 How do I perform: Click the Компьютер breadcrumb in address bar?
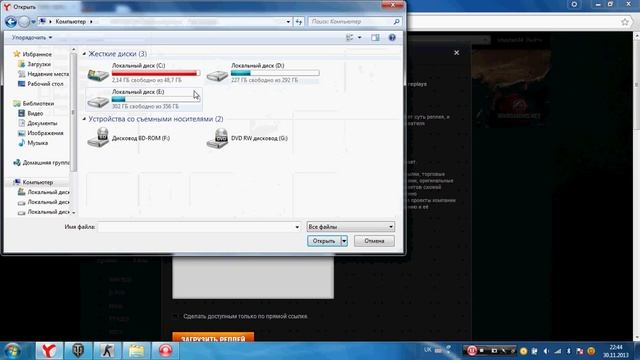[71, 22]
